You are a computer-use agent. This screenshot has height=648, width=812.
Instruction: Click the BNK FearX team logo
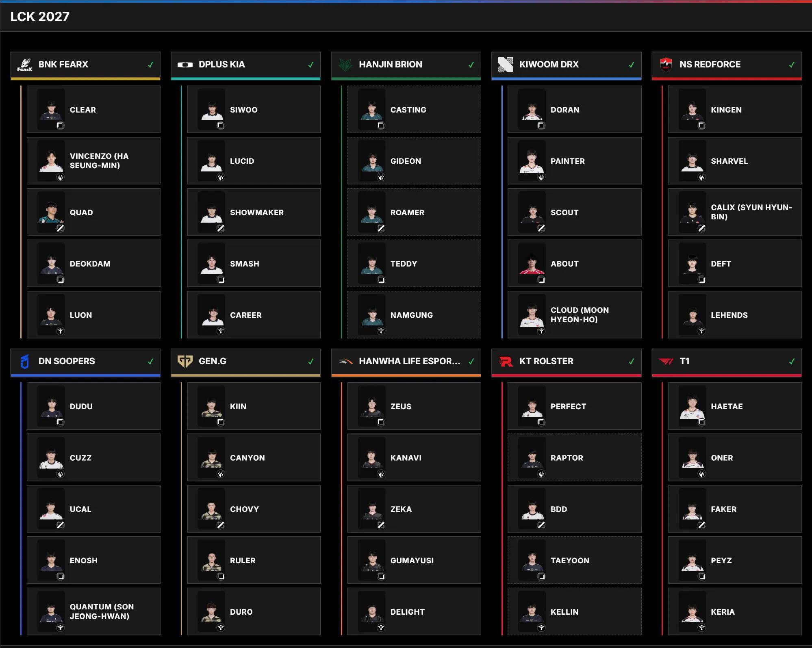pyautogui.click(x=24, y=65)
